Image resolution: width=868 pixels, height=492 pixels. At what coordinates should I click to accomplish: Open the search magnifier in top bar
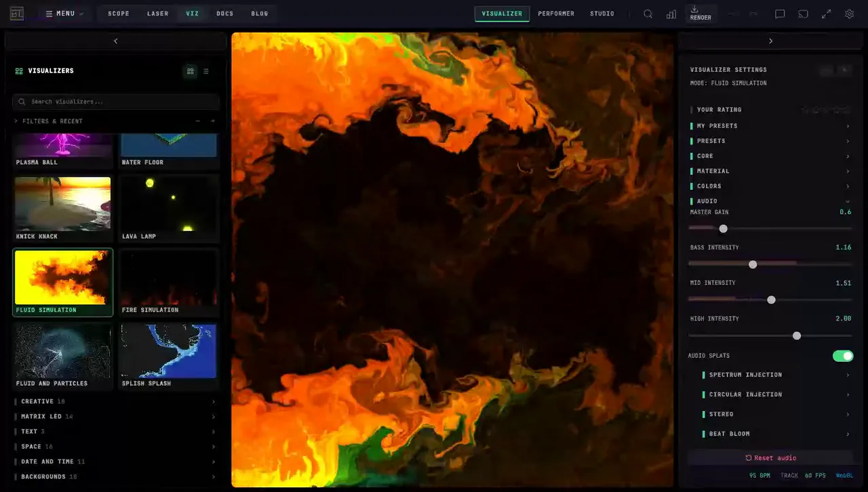[x=648, y=14]
